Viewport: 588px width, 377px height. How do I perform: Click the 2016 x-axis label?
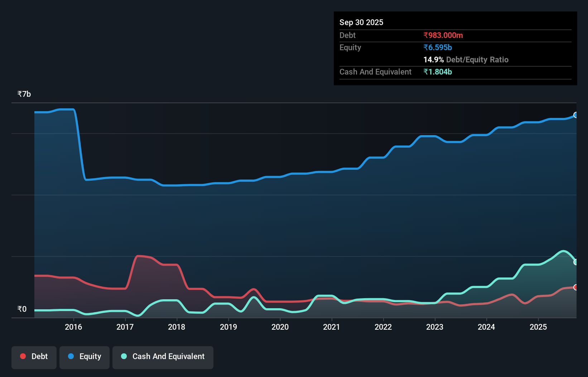pyautogui.click(x=73, y=327)
